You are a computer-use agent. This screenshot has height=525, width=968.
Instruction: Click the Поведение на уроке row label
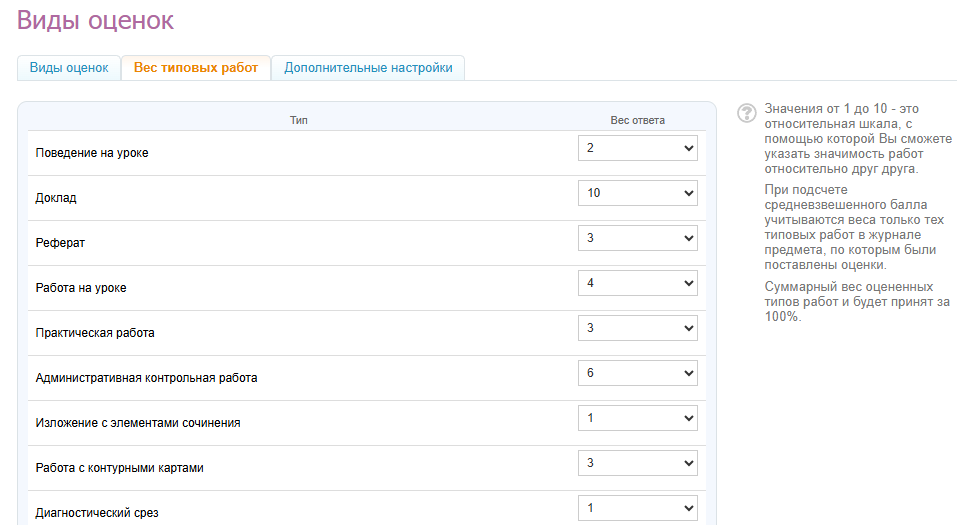92,153
